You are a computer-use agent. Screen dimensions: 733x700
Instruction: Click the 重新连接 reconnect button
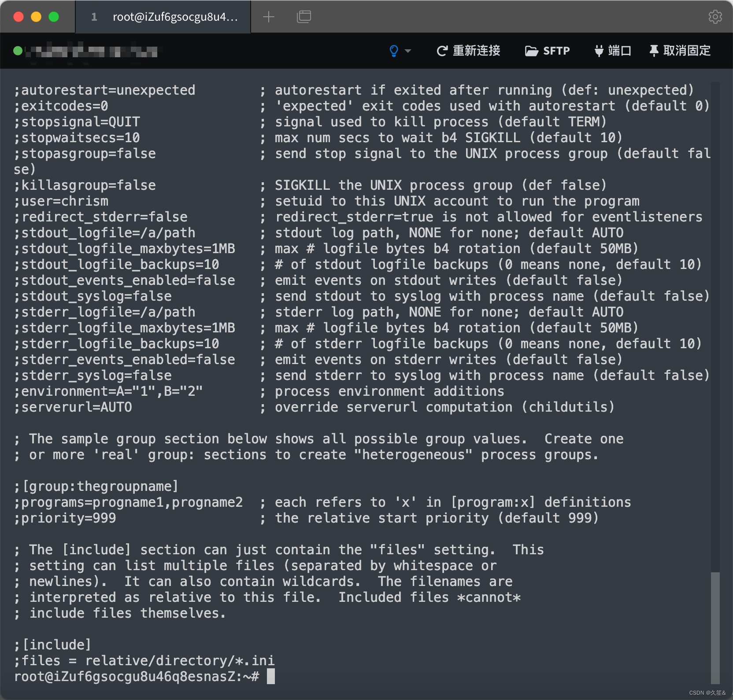pos(468,51)
